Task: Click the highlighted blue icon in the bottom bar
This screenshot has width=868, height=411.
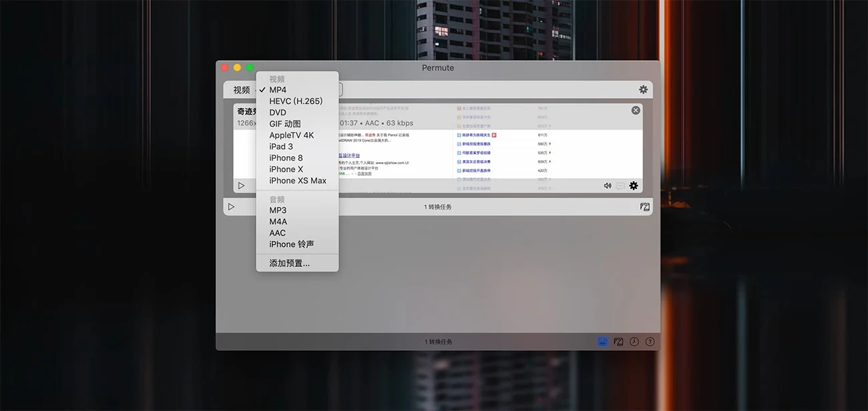Action: 602,342
